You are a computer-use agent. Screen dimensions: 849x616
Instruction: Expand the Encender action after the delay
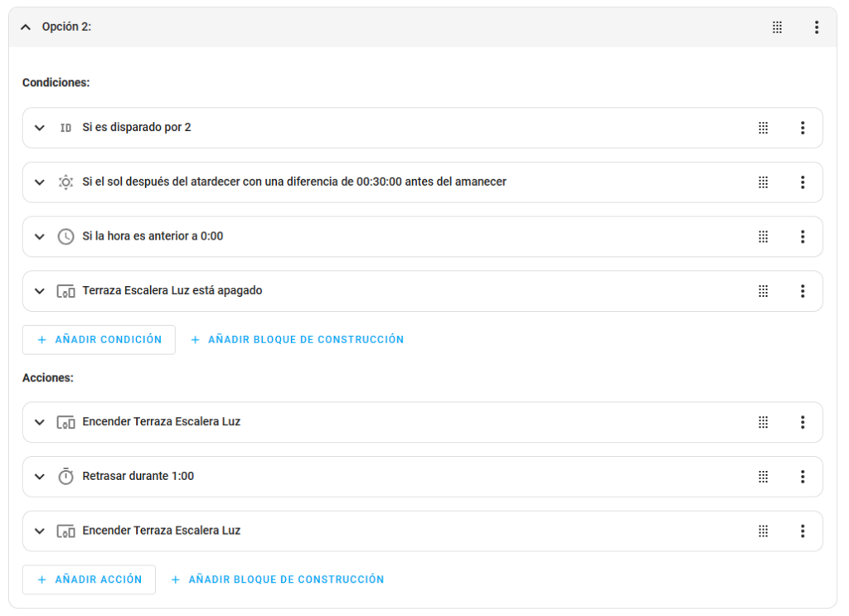tap(40, 531)
